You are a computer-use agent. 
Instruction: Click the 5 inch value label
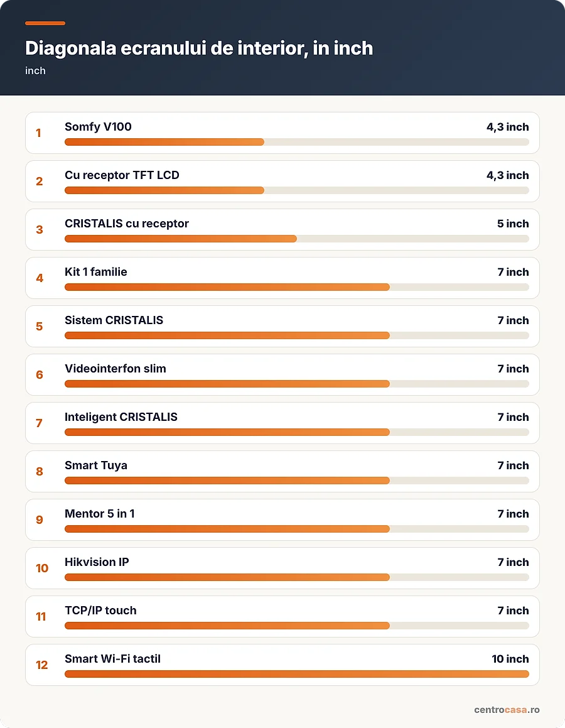(x=513, y=224)
